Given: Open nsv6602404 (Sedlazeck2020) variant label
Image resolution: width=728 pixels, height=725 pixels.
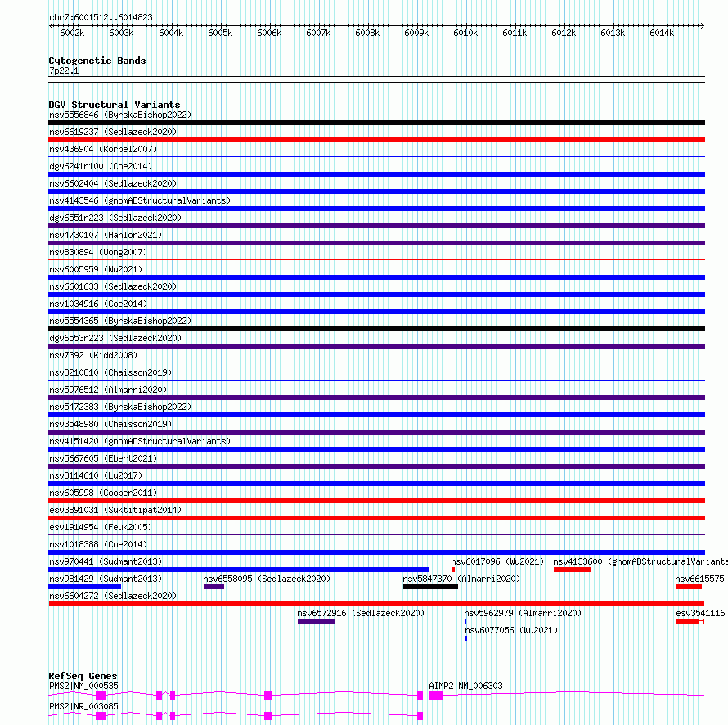Looking at the screenshot, I should coord(113,183).
